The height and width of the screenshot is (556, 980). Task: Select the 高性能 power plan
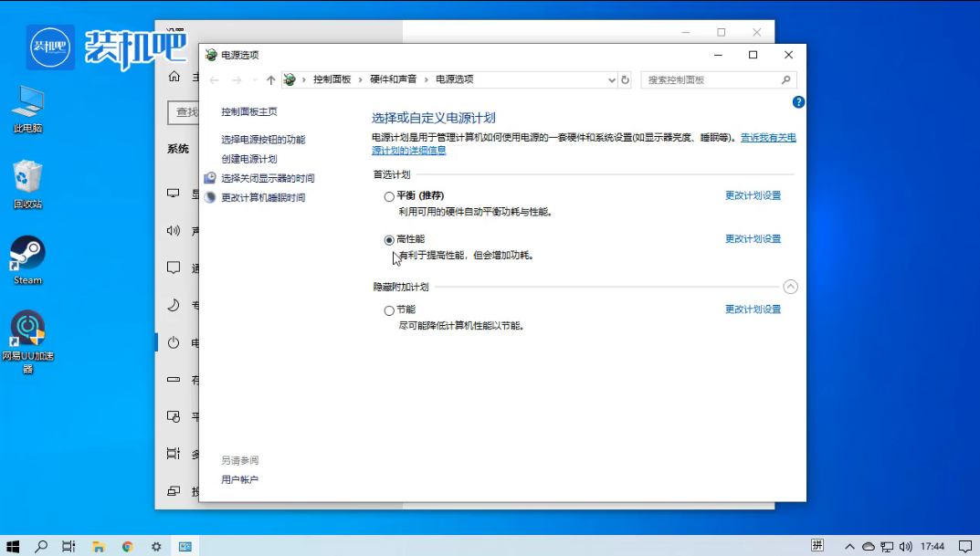pos(389,238)
